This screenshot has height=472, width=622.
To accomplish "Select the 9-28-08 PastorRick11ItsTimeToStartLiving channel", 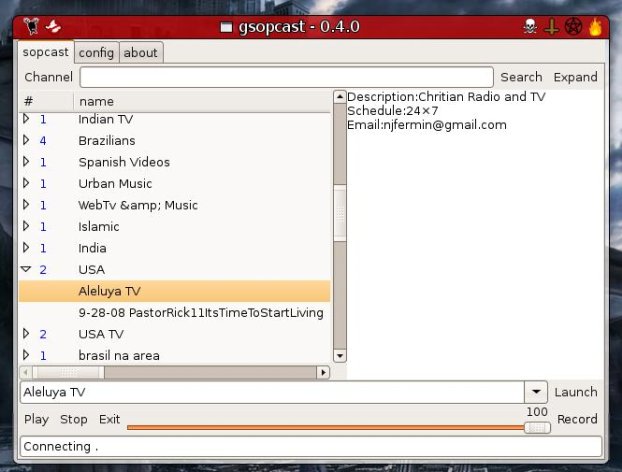I will pyautogui.click(x=201, y=313).
